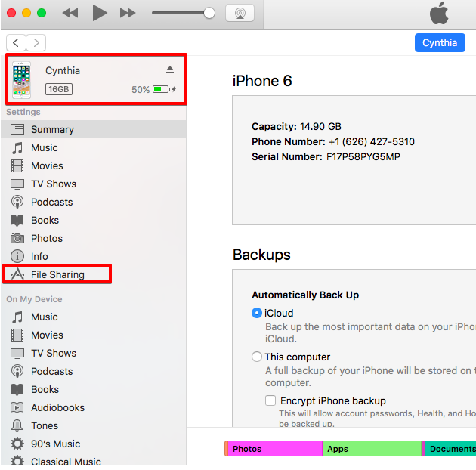Click the Capacity 14.90 GB value
The height and width of the screenshot is (470, 476).
click(320, 126)
